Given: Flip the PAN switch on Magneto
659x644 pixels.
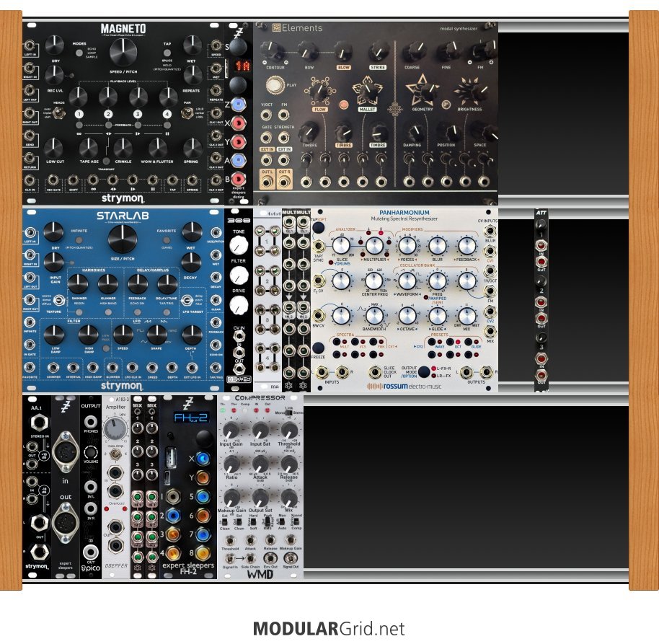Looking at the screenshot, I should click(186, 113).
